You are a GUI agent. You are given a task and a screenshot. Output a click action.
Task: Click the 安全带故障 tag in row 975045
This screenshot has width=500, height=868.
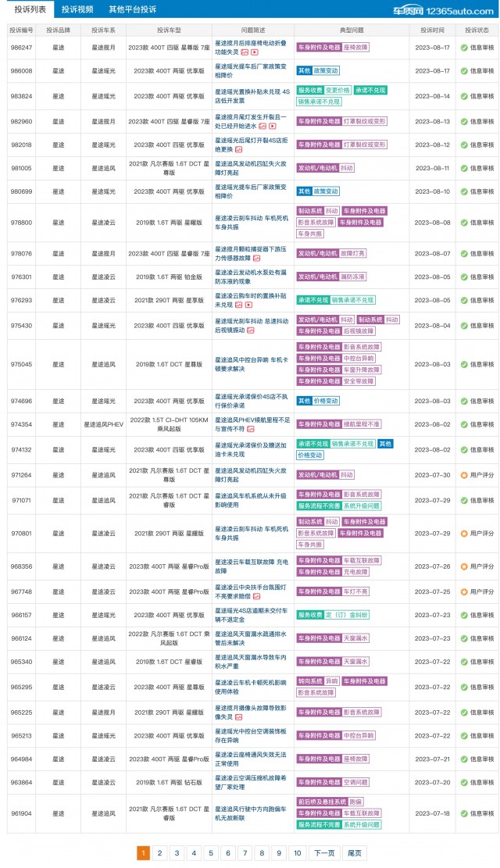click(x=359, y=381)
